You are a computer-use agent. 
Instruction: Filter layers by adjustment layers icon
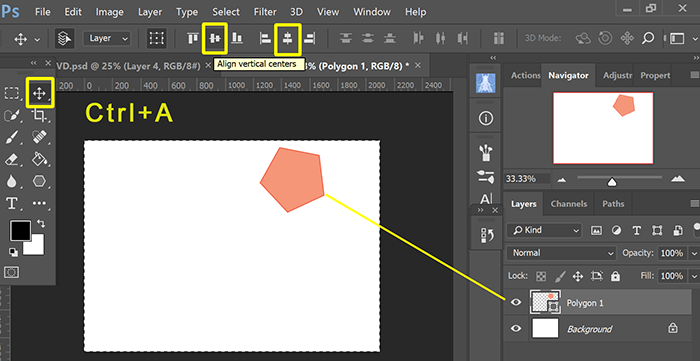[x=616, y=231]
